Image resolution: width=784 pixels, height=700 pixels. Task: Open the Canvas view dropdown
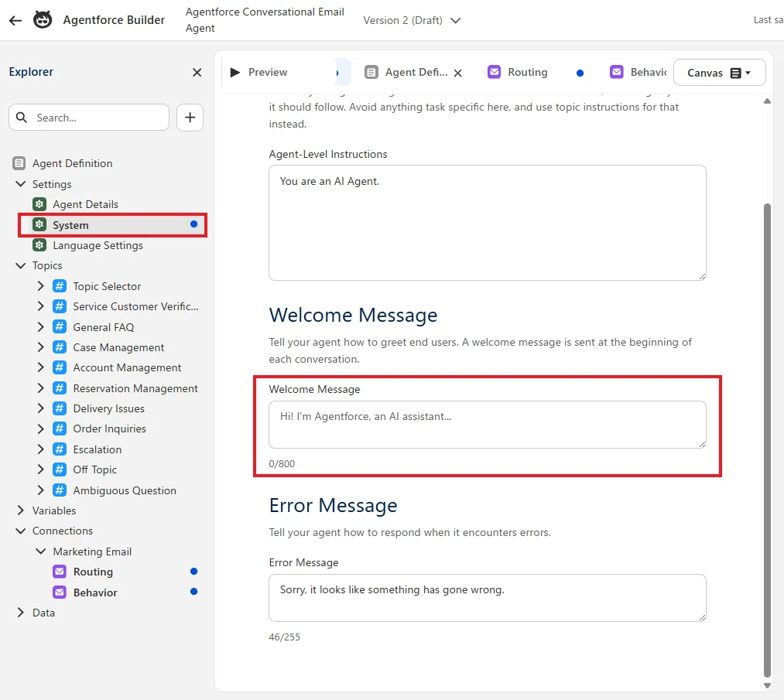[x=719, y=73]
